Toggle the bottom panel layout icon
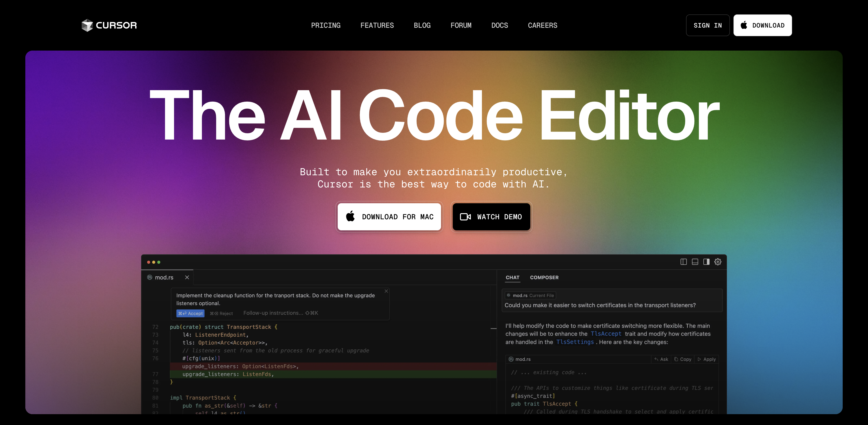868x425 pixels. tap(695, 262)
